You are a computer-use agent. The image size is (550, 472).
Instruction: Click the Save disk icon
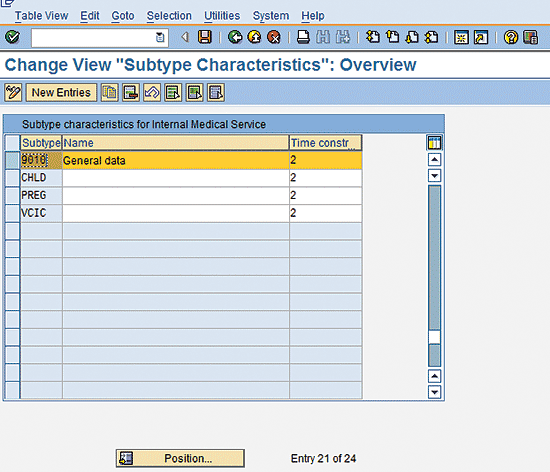tap(205, 37)
